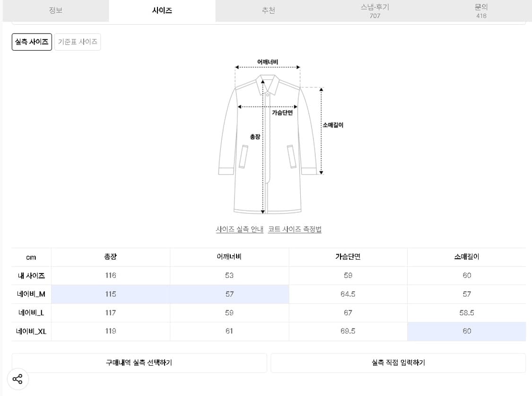
Task: Click the 실측 직접 입력하기 button
Action: pos(398,362)
